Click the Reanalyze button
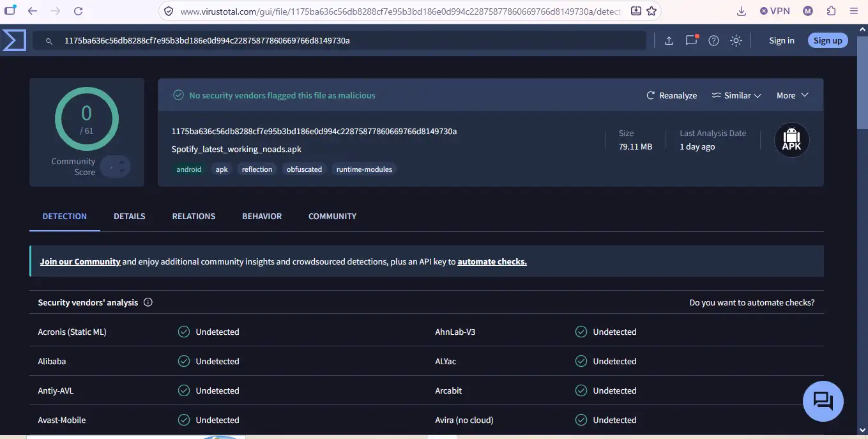Viewport: 868px width, 439px height. (672, 95)
